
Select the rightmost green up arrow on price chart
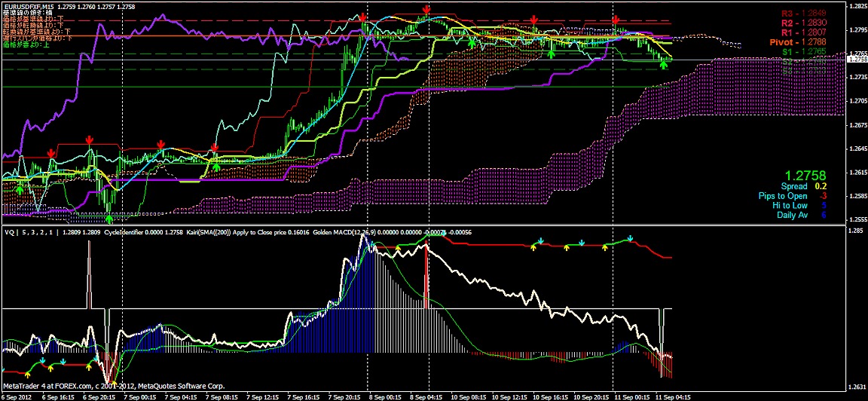click(663, 64)
